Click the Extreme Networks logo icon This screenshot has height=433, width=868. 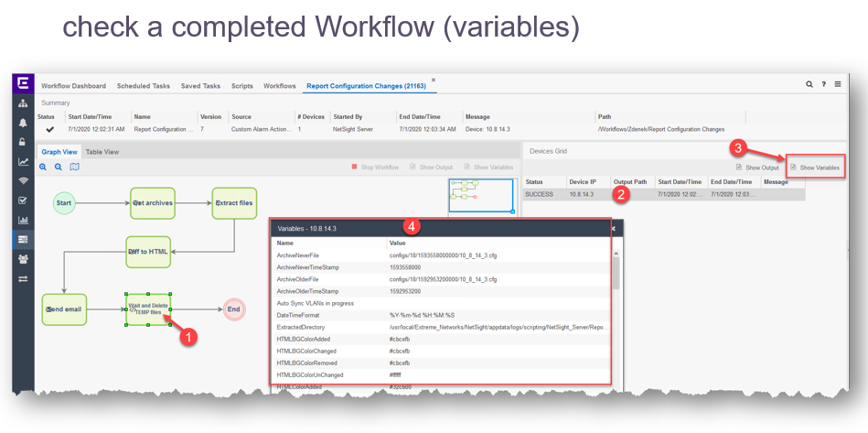23,84
